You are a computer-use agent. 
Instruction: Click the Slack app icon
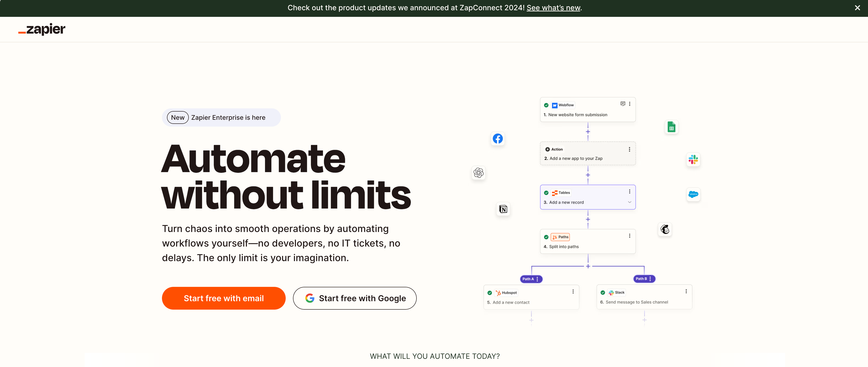pyautogui.click(x=693, y=160)
